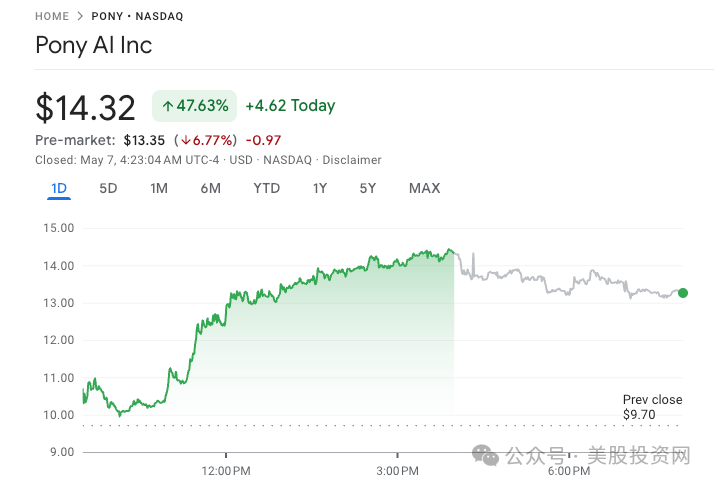714x485 pixels.
Task: Open the PONY • NASDAQ breadcrumb
Action: [x=137, y=16]
